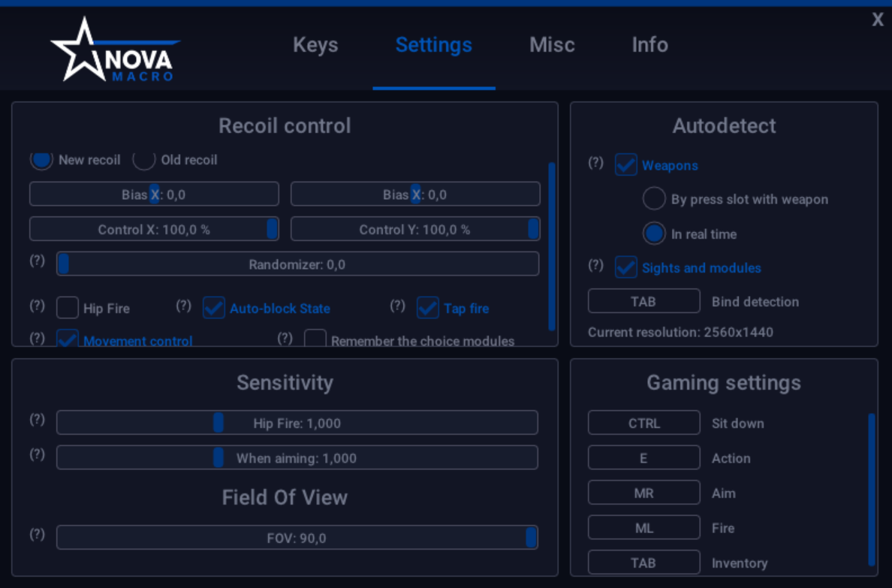This screenshot has height=588, width=892.
Task: Click the Control X slider handle
Action: click(272, 229)
